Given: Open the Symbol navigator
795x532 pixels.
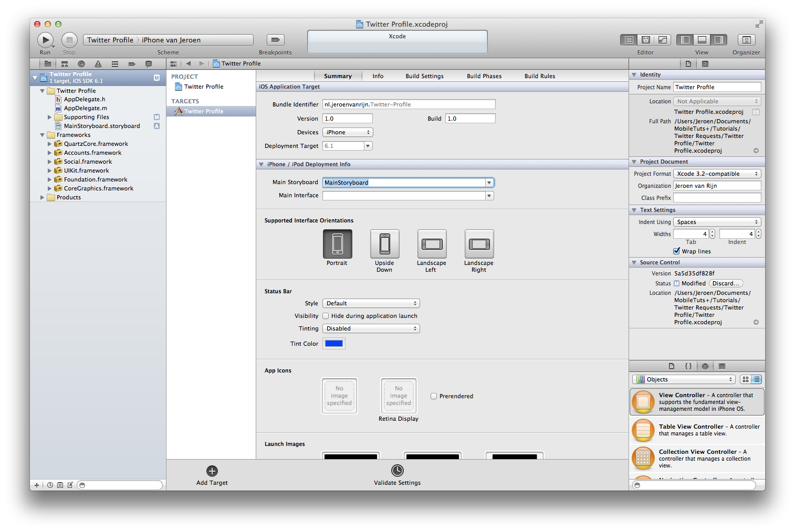Looking at the screenshot, I should [x=65, y=64].
